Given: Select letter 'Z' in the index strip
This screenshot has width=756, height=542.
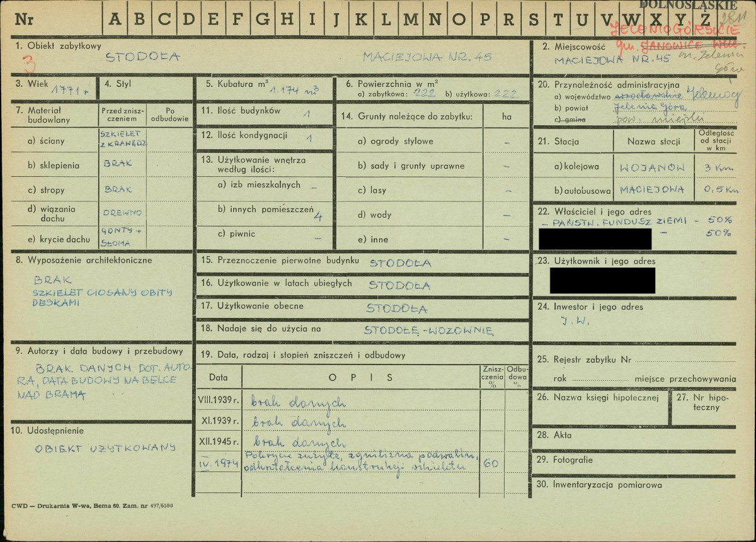Looking at the screenshot, I should pos(704,20).
